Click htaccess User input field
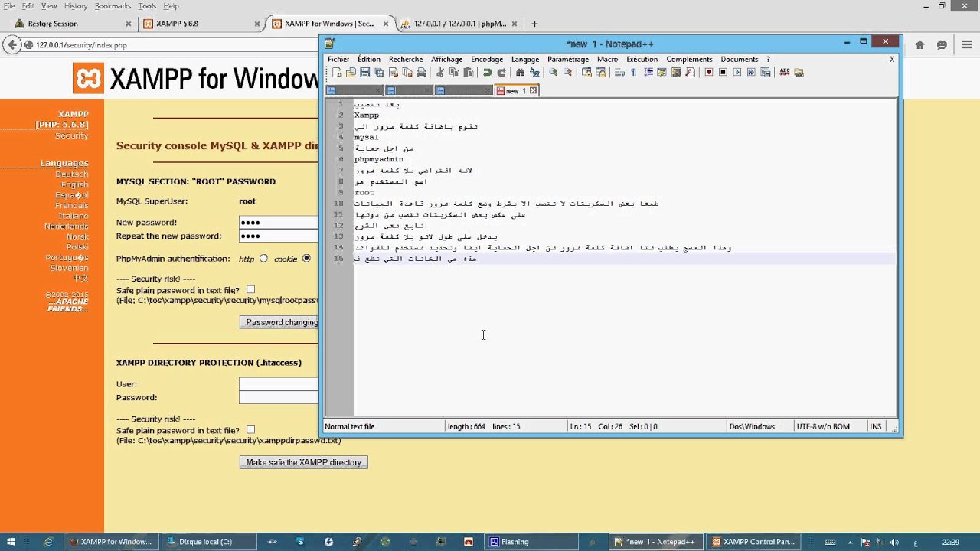 (279, 384)
